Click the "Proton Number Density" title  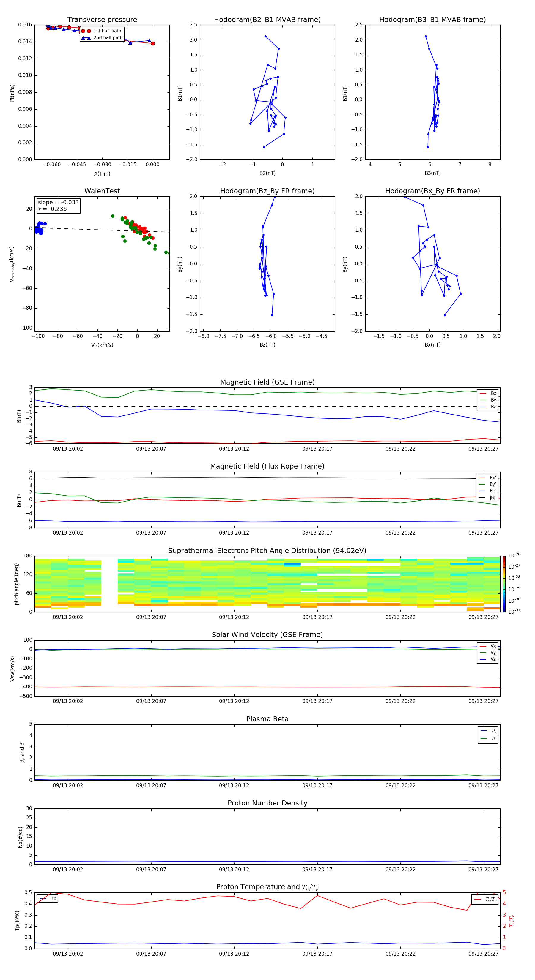[x=267, y=803]
